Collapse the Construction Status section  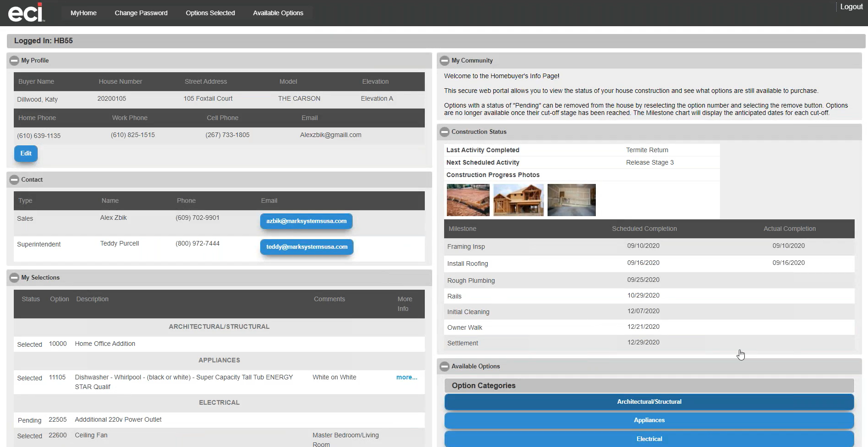[444, 132]
